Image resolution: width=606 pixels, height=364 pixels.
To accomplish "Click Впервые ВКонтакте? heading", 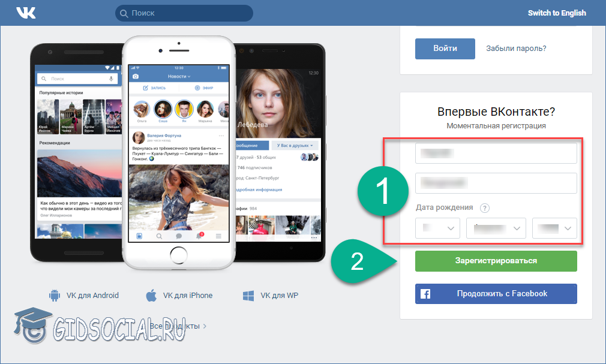I will point(496,112).
